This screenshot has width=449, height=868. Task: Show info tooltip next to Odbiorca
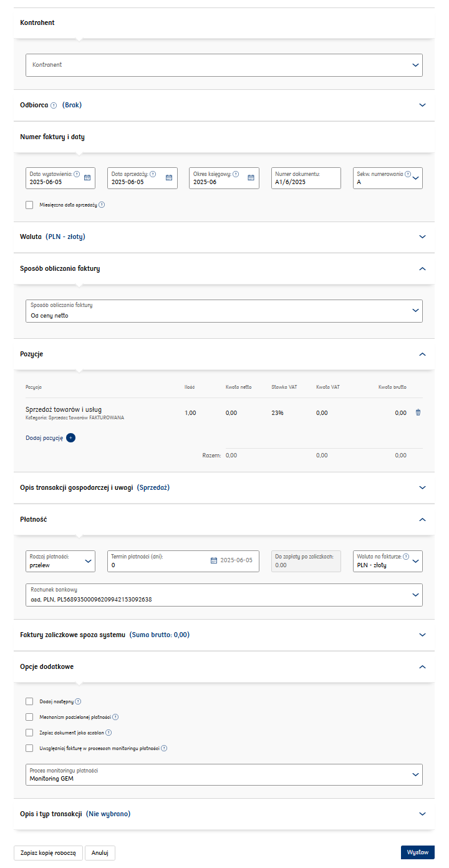[54, 105]
